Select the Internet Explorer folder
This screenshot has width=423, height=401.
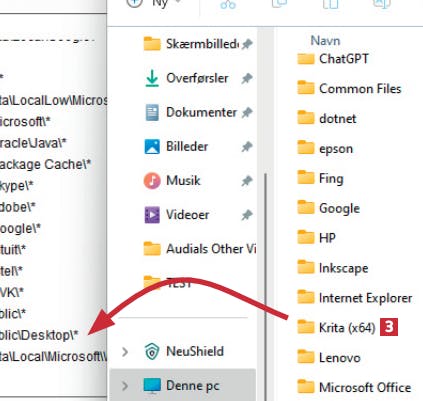click(x=355, y=298)
